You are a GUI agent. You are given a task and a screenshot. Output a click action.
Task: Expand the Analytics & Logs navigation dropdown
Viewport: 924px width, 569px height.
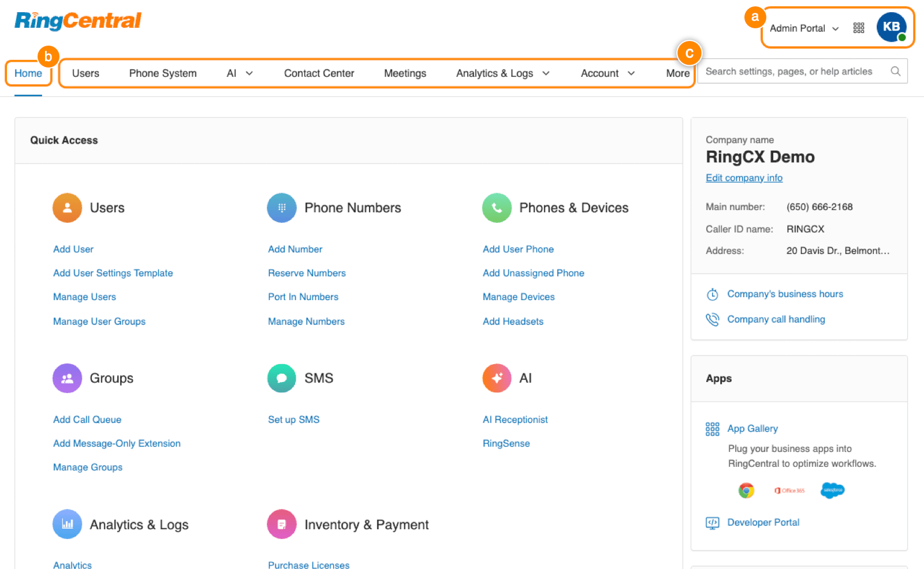point(502,73)
